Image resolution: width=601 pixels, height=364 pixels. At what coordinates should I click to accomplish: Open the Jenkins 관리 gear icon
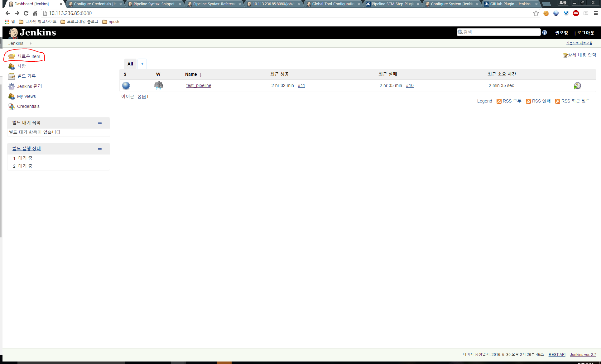(12, 86)
